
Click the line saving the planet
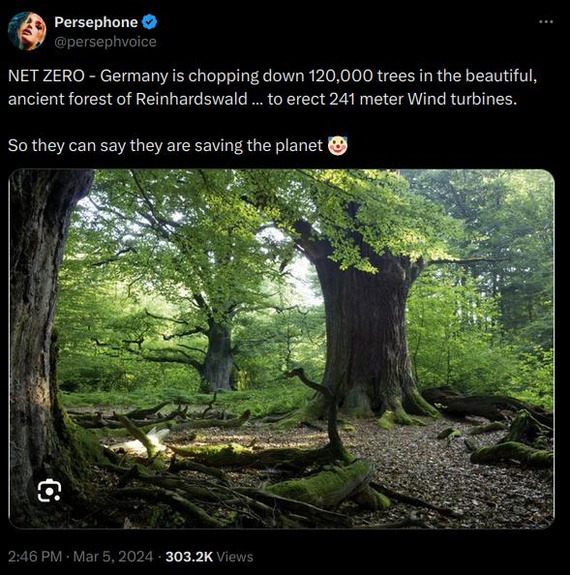[x=259, y=146]
